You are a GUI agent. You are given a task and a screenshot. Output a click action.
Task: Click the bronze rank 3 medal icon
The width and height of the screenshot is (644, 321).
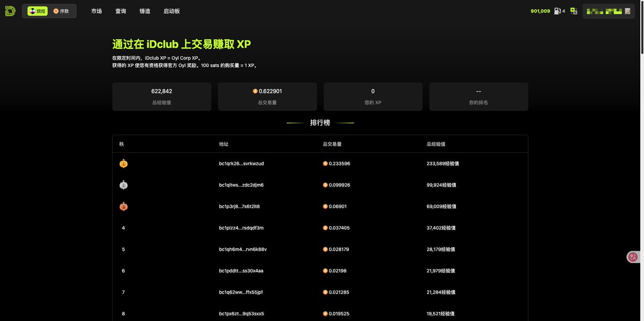[x=123, y=206]
